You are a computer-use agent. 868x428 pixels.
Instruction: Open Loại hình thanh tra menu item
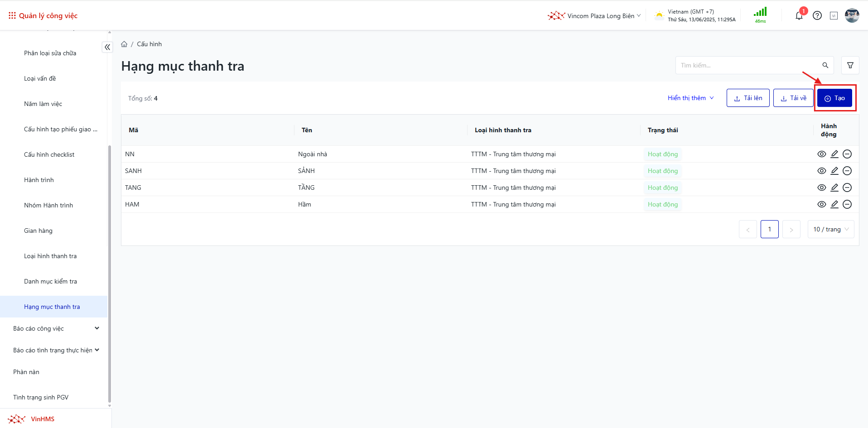tap(50, 256)
